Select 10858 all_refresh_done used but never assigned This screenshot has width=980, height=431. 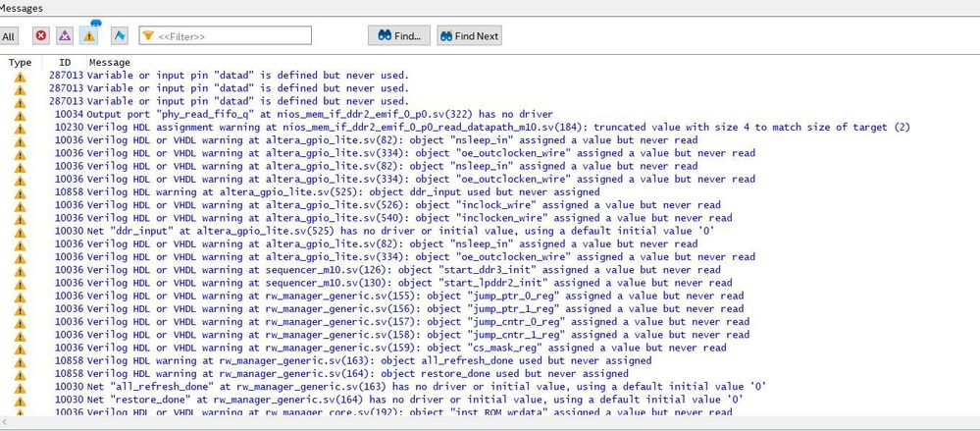[369, 360]
